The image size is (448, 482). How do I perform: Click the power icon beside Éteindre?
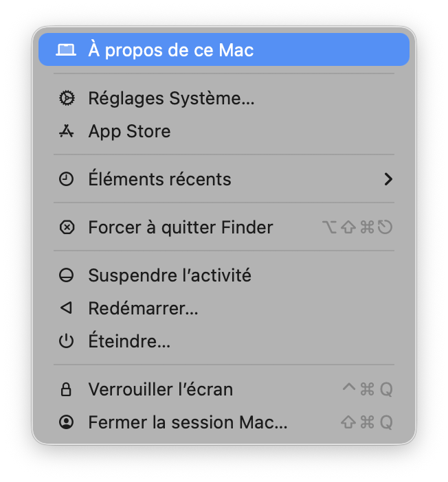66,341
